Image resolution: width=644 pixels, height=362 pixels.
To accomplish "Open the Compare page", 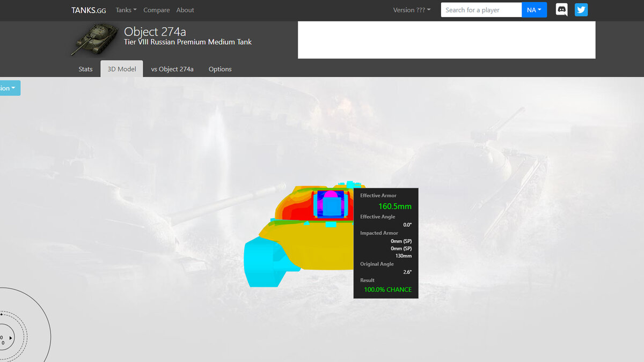I will pyautogui.click(x=157, y=10).
